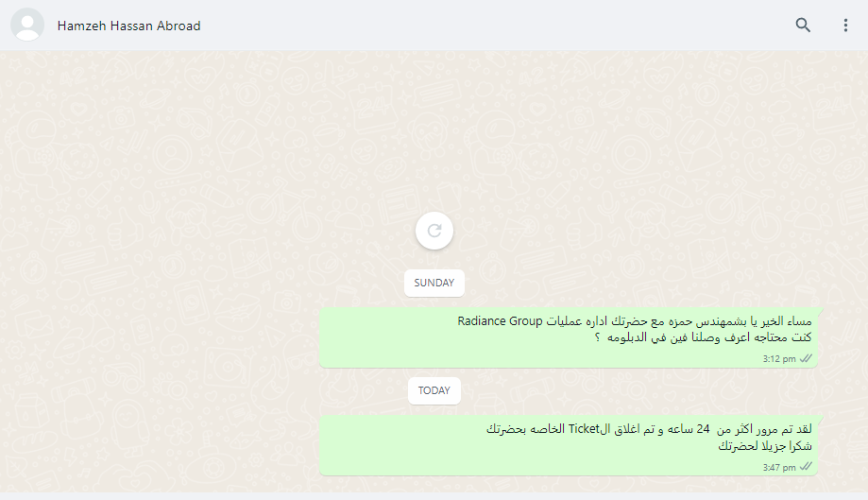Open contact info via Hamzeh Hassan Abroad name
The width and height of the screenshot is (868, 500).
pyautogui.click(x=129, y=26)
